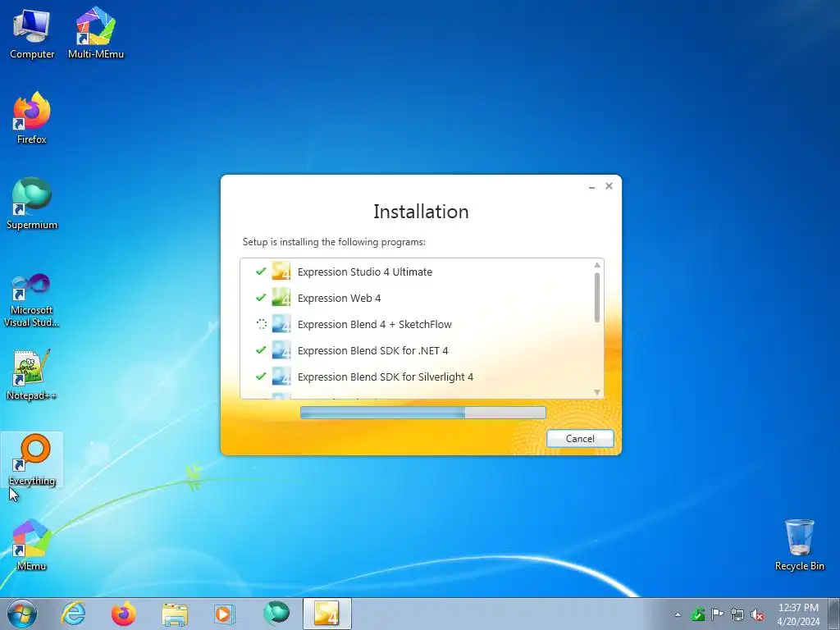Click the scroll down arrow in programs list
Screen dimensions: 840x630
point(597,392)
